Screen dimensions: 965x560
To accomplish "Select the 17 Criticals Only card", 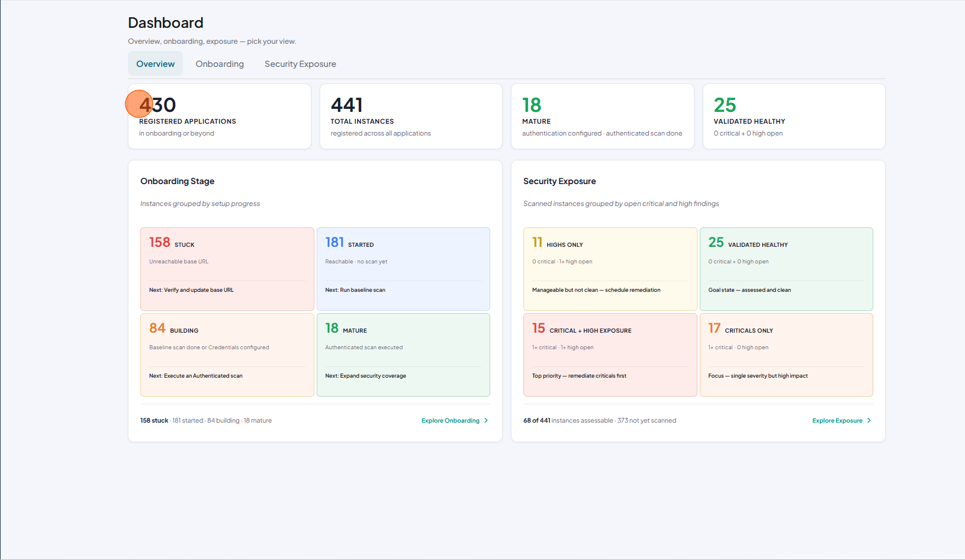I will pyautogui.click(x=786, y=355).
